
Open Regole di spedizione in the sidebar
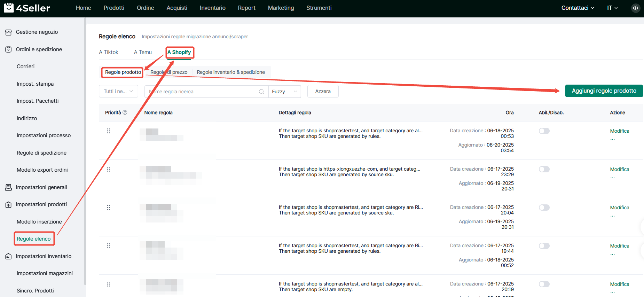(41, 153)
